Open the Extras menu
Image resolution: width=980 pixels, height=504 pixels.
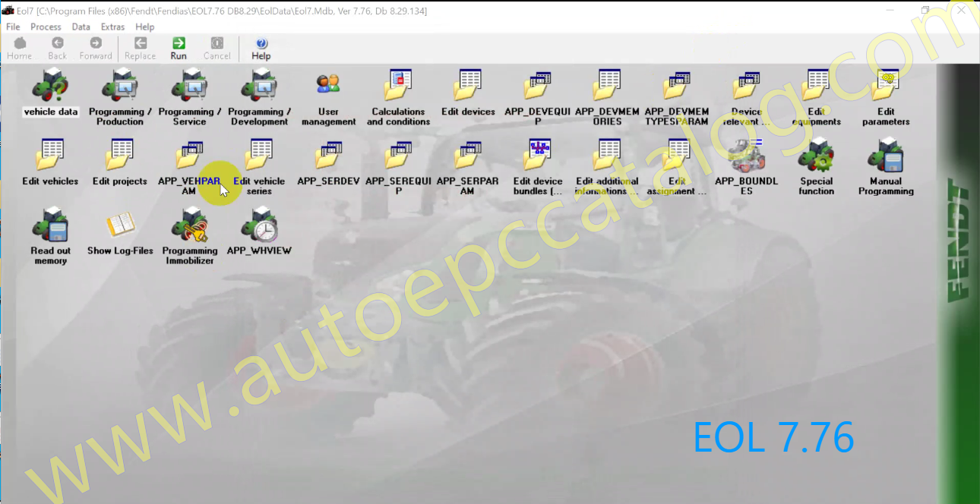[x=112, y=27]
